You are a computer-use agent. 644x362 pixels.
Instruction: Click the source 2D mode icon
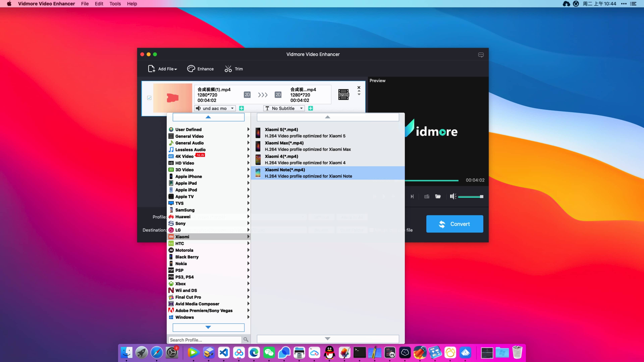(x=247, y=95)
